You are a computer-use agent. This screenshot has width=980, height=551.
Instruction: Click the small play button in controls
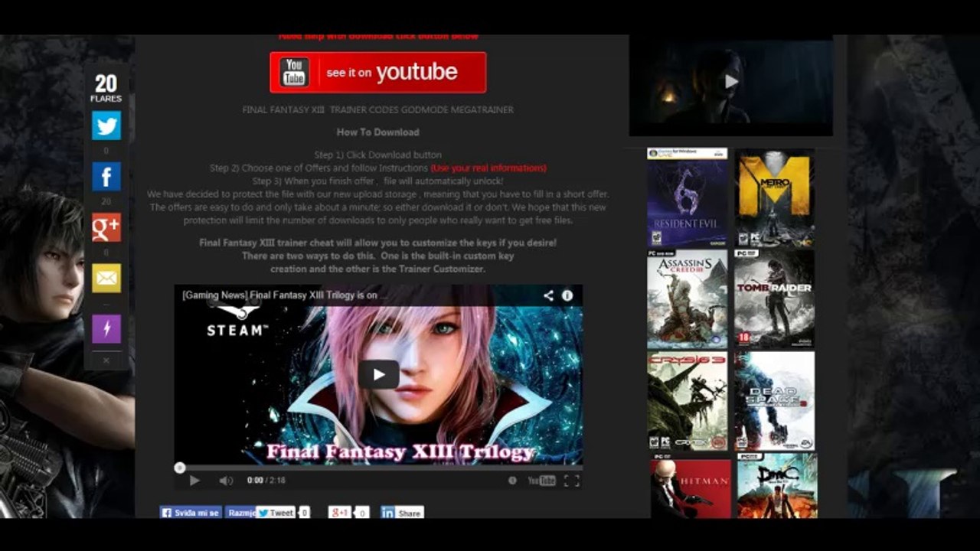[x=194, y=481]
